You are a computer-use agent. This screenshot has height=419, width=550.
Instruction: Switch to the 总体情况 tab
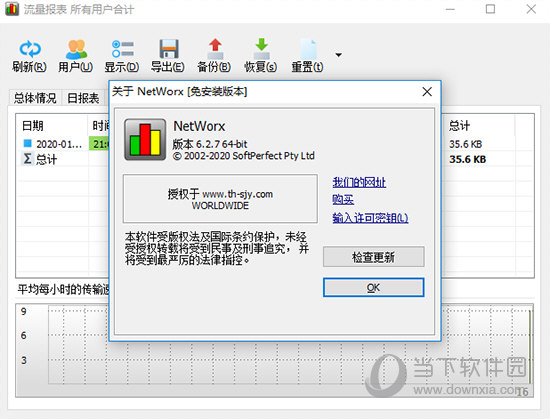click(35, 98)
